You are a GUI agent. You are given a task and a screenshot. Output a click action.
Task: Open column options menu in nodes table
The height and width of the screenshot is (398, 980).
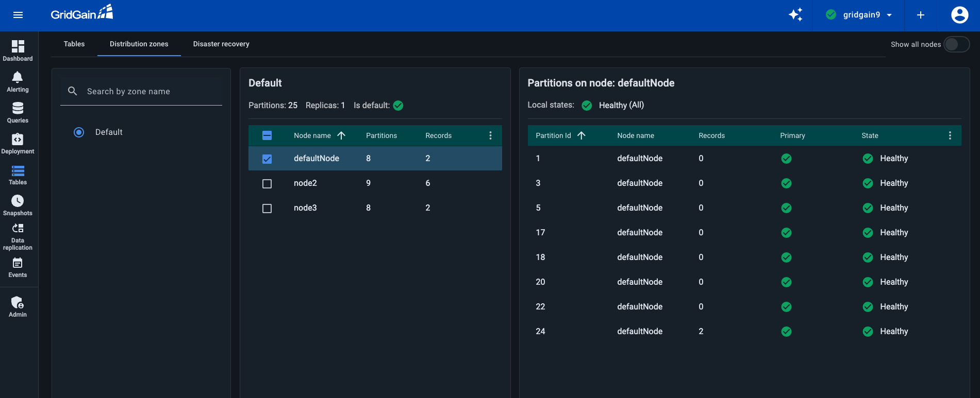click(490, 135)
